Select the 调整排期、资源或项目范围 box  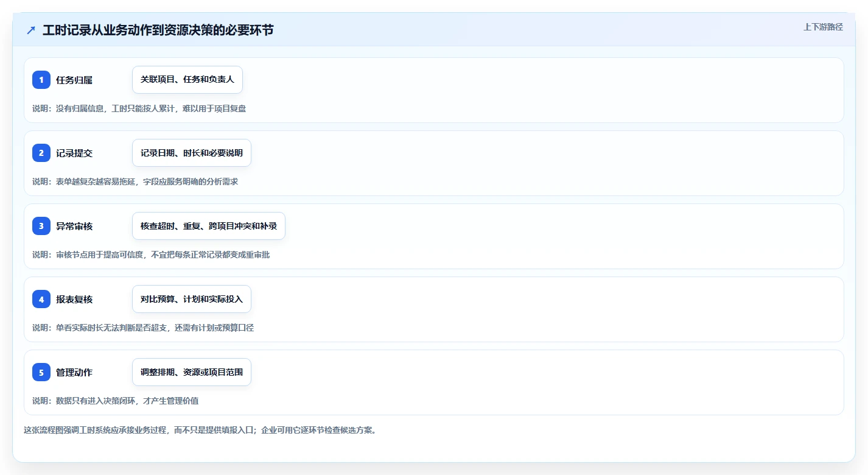point(192,372)
